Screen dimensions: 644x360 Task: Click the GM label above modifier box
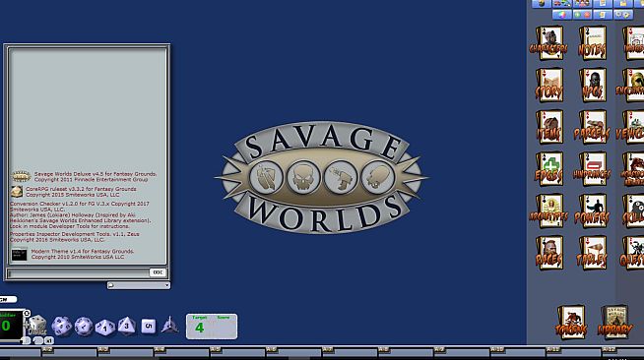coord(8,299)
